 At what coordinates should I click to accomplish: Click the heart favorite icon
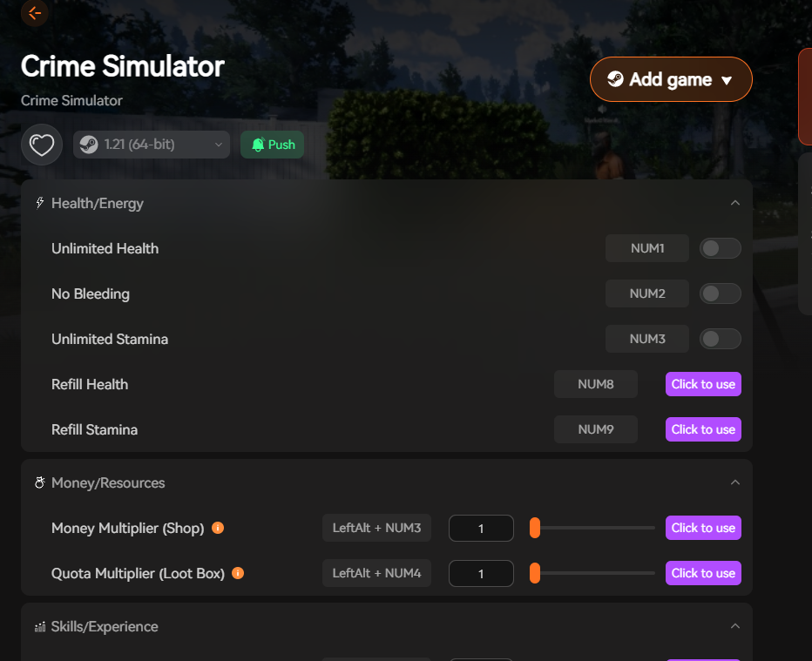click(x=41, y=145)
